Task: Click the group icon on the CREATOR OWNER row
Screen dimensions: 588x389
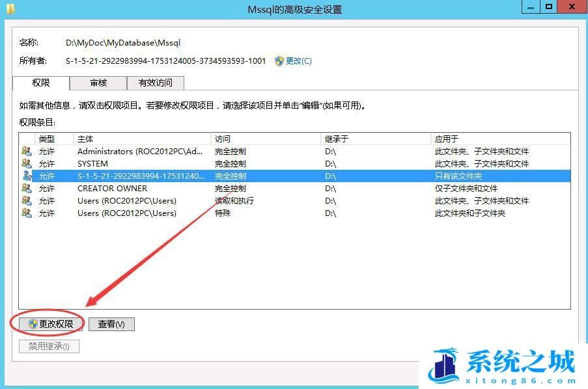Action: 27,189
